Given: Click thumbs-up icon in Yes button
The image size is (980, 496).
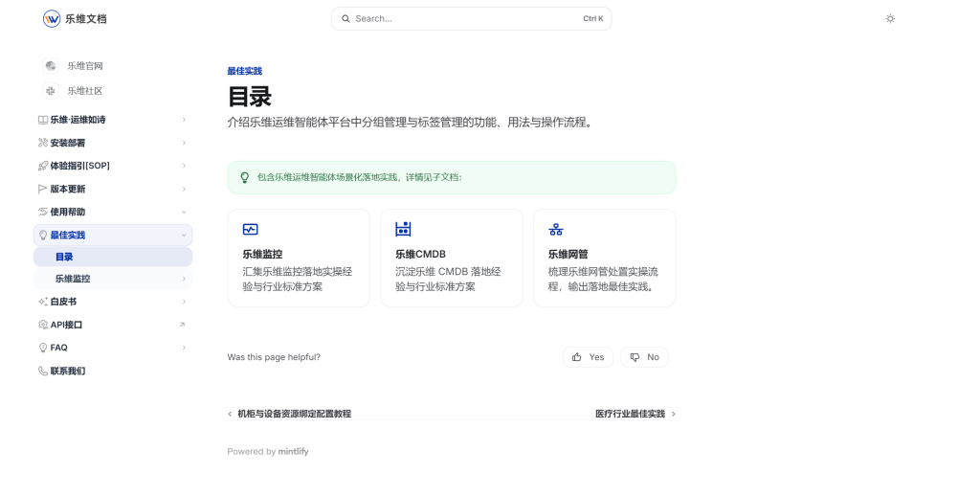Looking at the screenshot, I should tap(577, 357).
